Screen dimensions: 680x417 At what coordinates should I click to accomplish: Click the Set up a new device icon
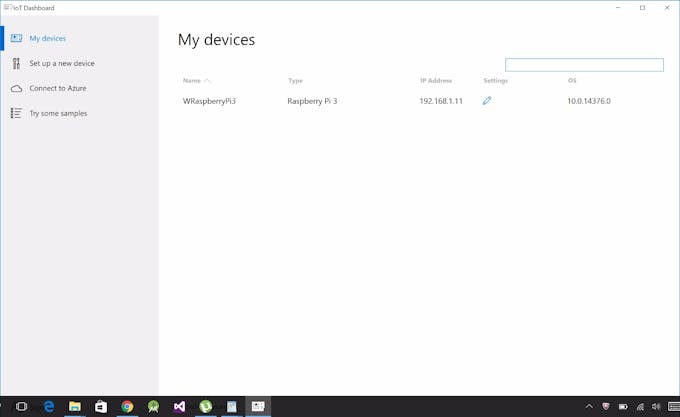point(16,63)
